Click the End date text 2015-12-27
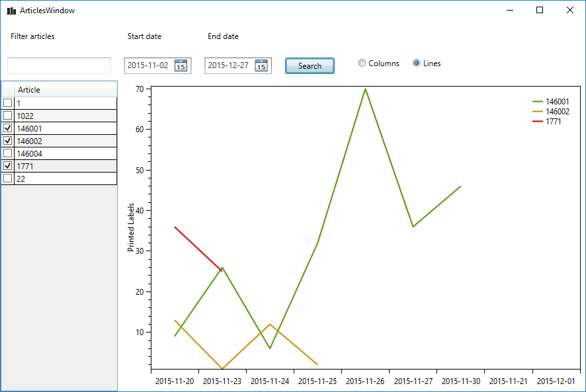The height and width of the screenshot is (392, 586). [228, 65]
